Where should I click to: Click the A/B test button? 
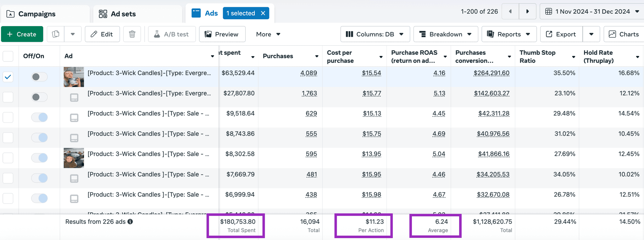pos(172,34)
